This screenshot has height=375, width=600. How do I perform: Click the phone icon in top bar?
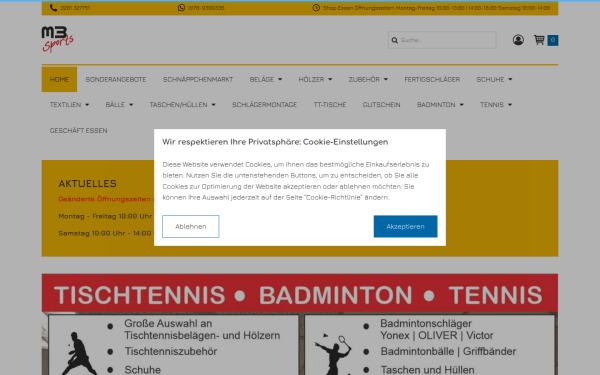[x=53, y=8]
